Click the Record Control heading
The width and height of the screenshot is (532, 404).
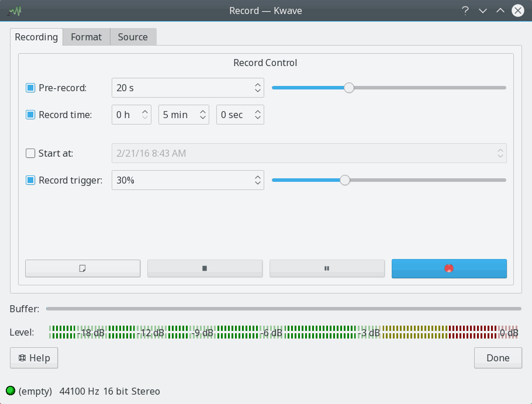tap(265, 63)
